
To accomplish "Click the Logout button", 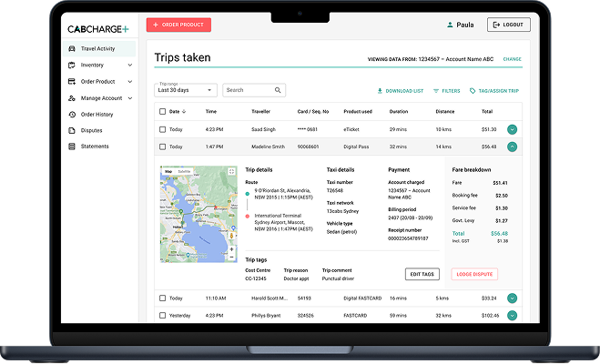I will click(508, 25).
